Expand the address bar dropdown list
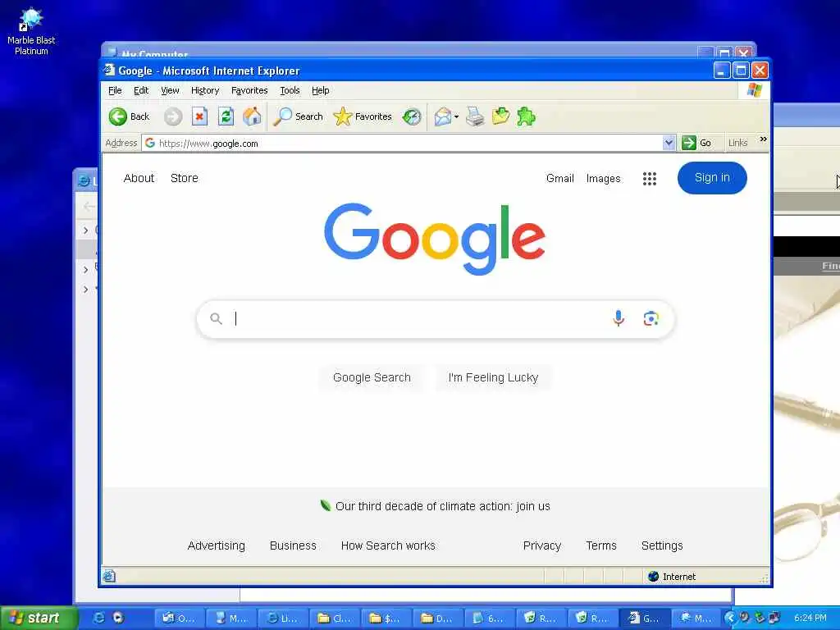The width and height of the screenshot is (840, 630). pos(669,143)
